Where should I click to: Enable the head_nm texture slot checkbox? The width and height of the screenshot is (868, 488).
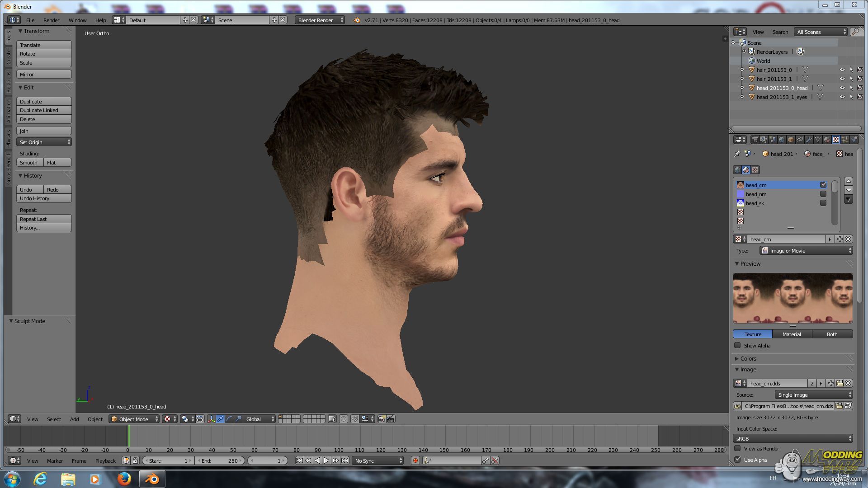pos(823,194)
